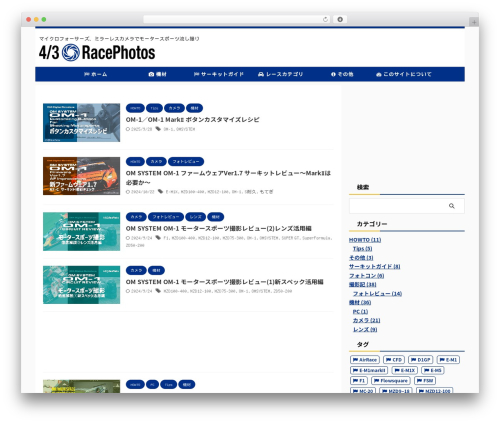Open the その他 navigation menu
Image resolution: width=500 pixels, height=423 pixels.
click(342, 74)
